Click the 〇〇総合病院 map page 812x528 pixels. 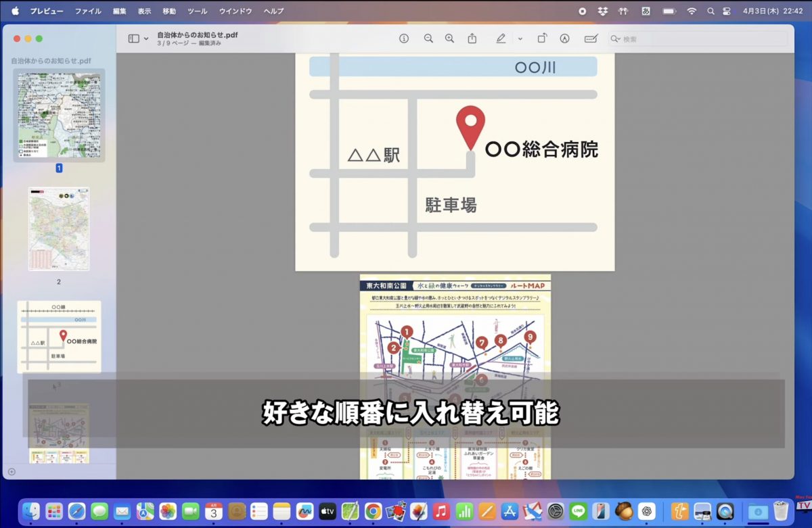click(x=455, y=162)
